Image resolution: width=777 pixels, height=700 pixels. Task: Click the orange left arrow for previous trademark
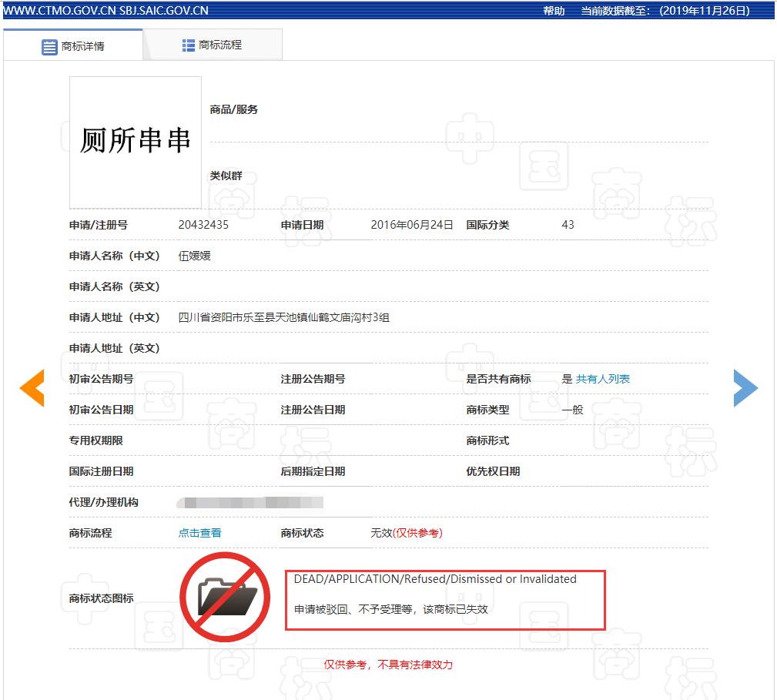(x=32, y=388)
